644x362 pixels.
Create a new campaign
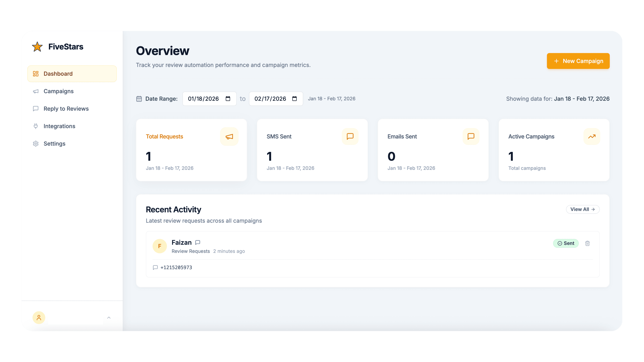[x=578, y=61]
